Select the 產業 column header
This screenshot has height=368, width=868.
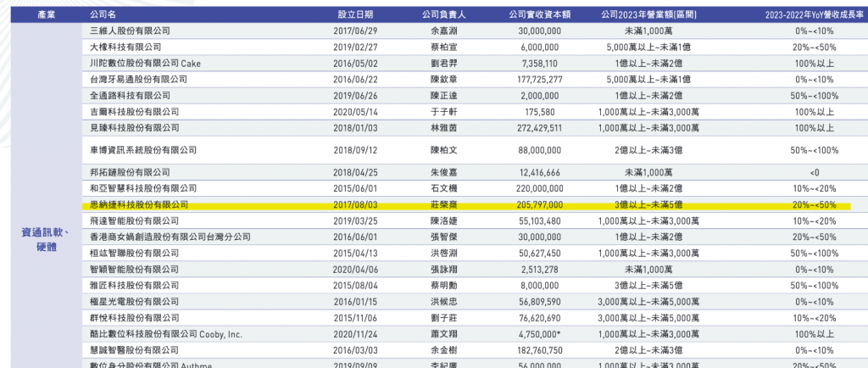pos(46,15)
